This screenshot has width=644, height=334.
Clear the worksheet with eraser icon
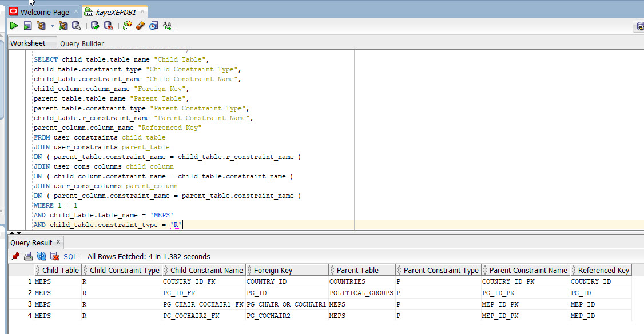141,26
